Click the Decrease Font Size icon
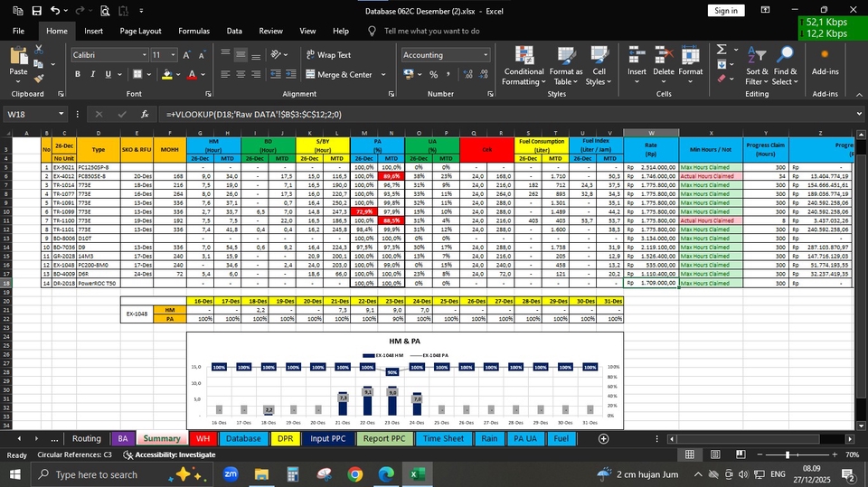The width and height of the screenshot is (868, 487). click(202, 55)
